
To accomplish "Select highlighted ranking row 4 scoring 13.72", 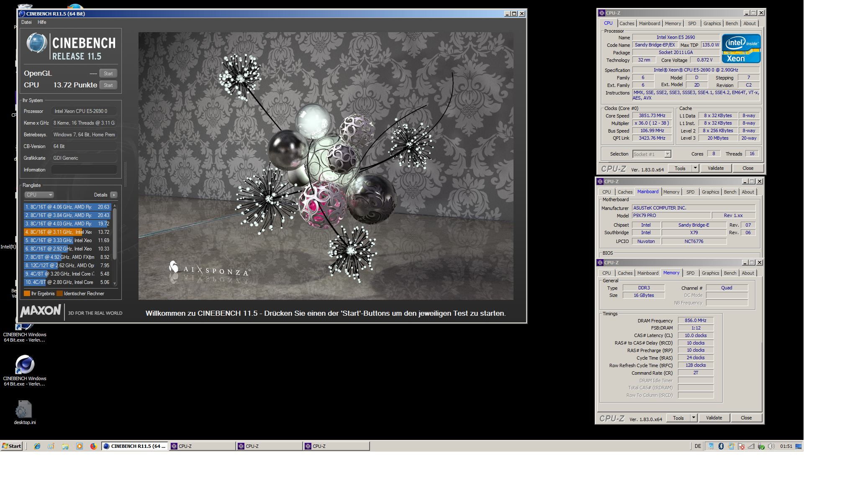I will (67, 232).
